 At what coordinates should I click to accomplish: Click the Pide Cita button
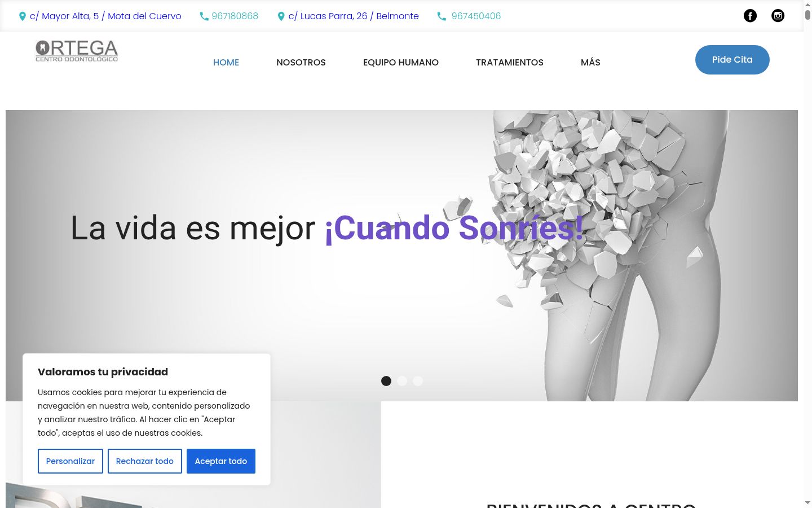732,60
